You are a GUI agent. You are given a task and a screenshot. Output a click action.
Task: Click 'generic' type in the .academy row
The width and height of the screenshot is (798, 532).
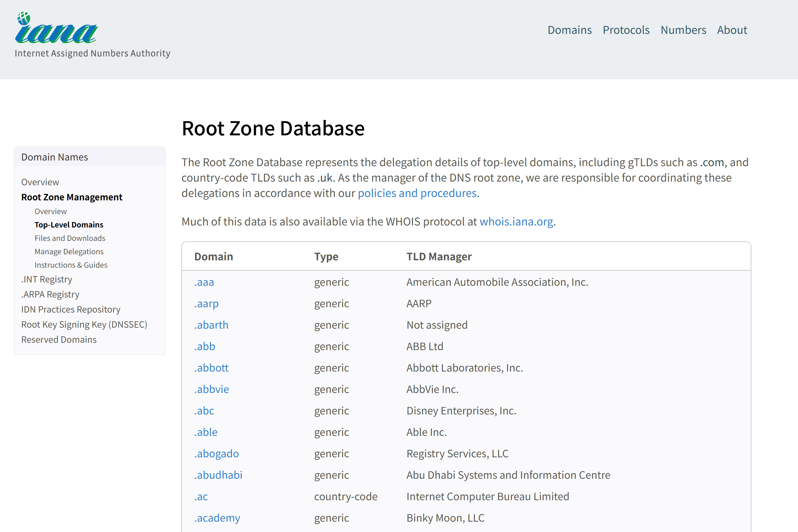pos(331,518)
